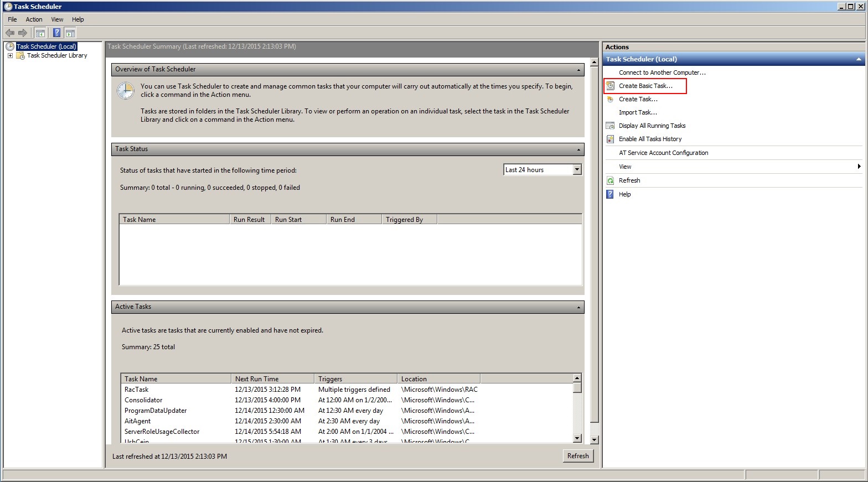The image size is (868, 482).
Task: Sort Active Tasks list by Task Name
Action: coord(176,379)
